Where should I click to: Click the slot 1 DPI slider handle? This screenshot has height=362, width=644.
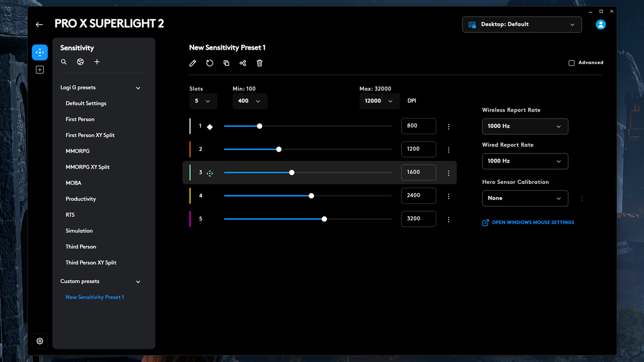coord(260,126)
